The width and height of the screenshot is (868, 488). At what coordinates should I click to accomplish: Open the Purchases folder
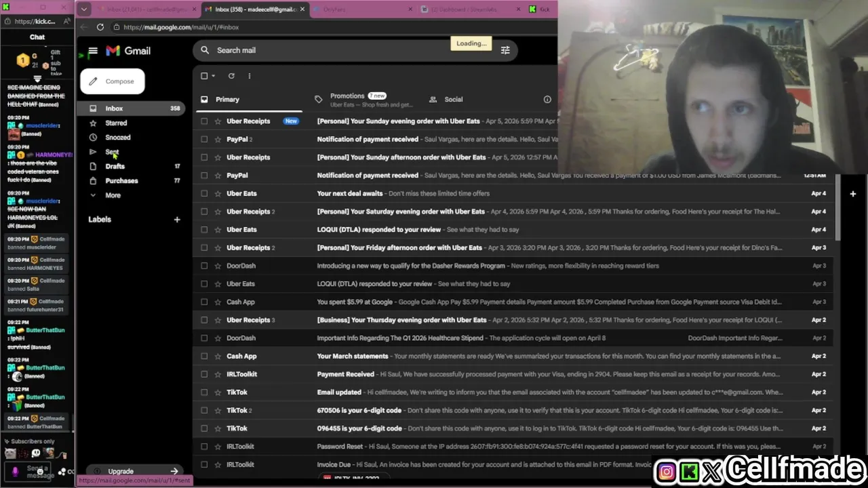[x=131, y=181]
